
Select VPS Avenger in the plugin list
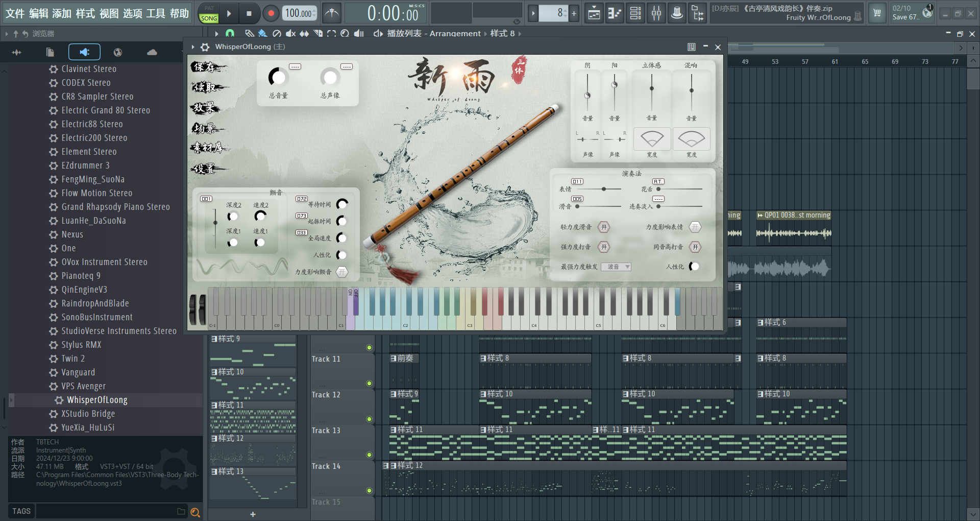click(x=84, y=386)
